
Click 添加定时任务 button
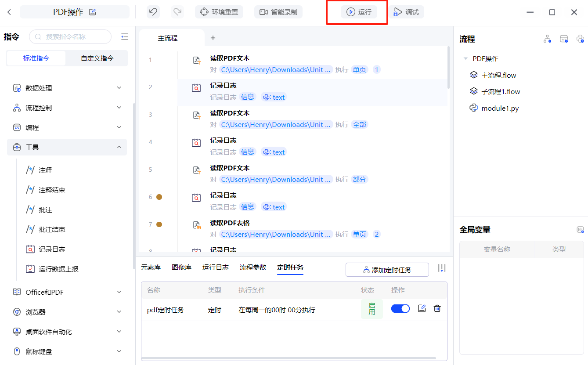[x=387, y=270]
